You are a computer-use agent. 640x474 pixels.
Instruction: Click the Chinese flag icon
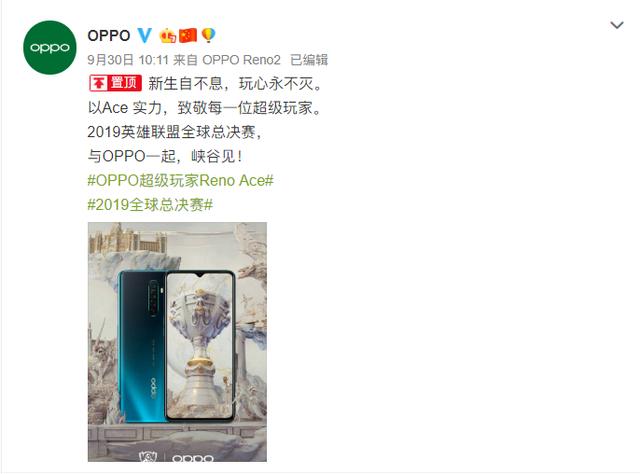[x=188, y=36]
